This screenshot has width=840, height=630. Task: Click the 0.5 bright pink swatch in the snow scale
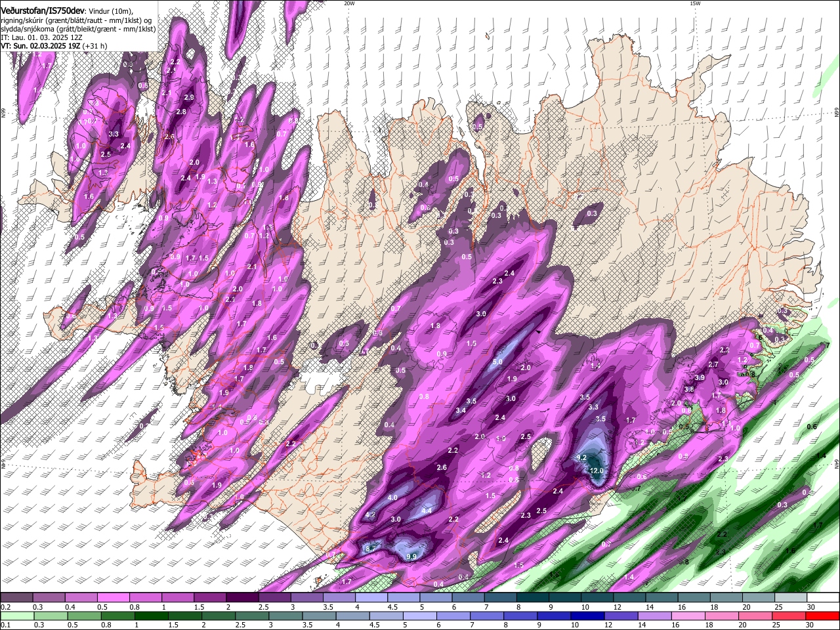click(x=114, y=598)
